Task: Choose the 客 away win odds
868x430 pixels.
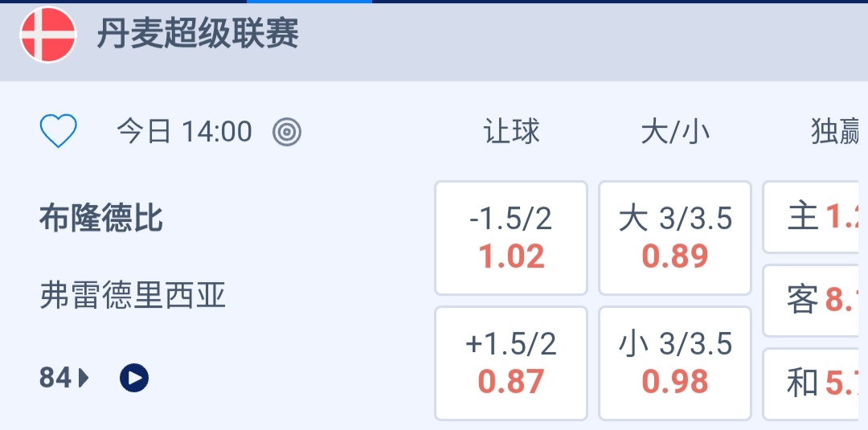Action: point(815,301)
